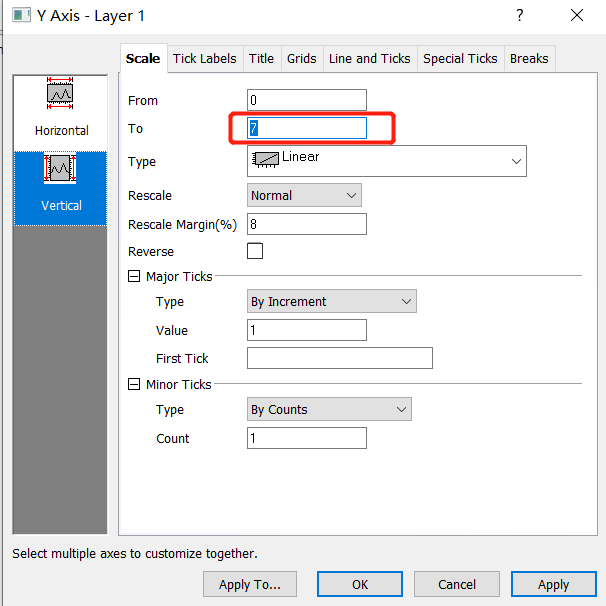The height and width of the screenshot is (606, 606).
Task: Open Major Ticks Type By Increment dropdown
Action: (332, 301)
